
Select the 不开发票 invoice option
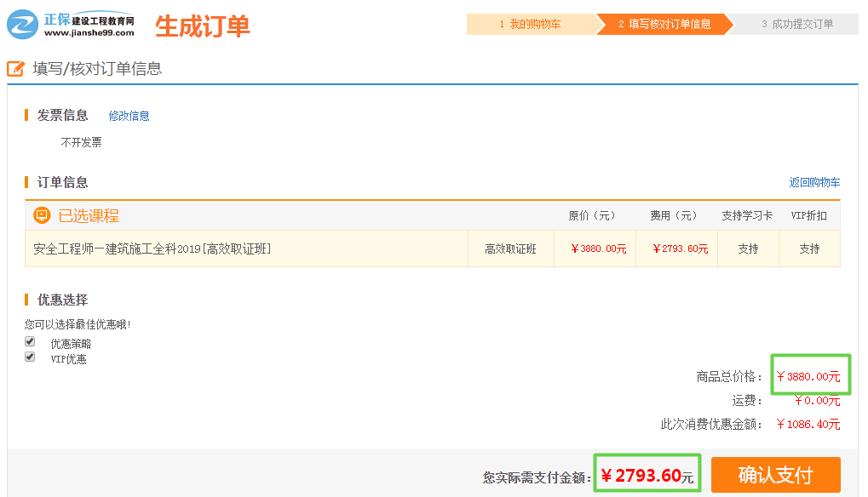click(82, 141)
